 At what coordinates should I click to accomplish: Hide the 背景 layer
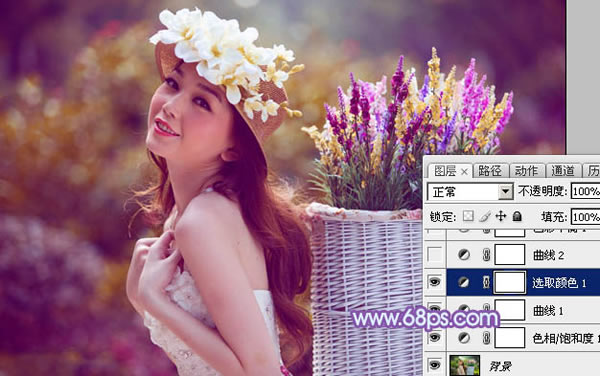pyautogui.click(x=435, y=365)
